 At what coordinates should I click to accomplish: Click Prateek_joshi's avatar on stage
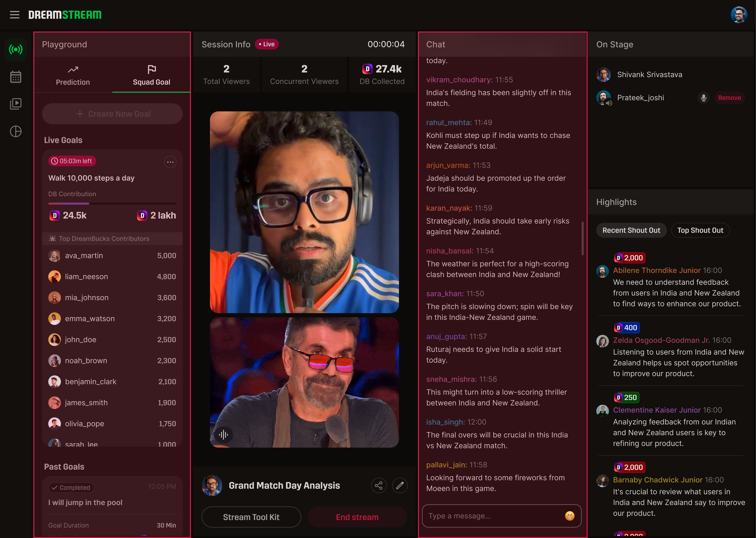[603, 98]
